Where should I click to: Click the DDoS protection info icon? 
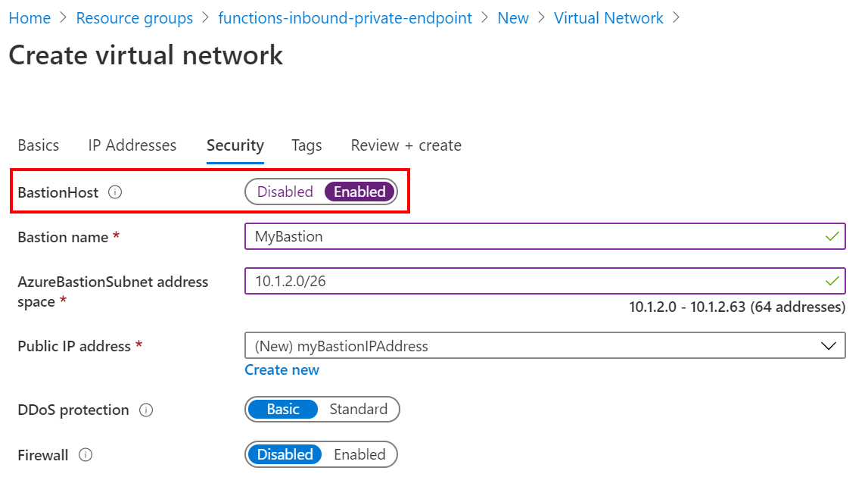pyautogui.click(x=147, y=410)
